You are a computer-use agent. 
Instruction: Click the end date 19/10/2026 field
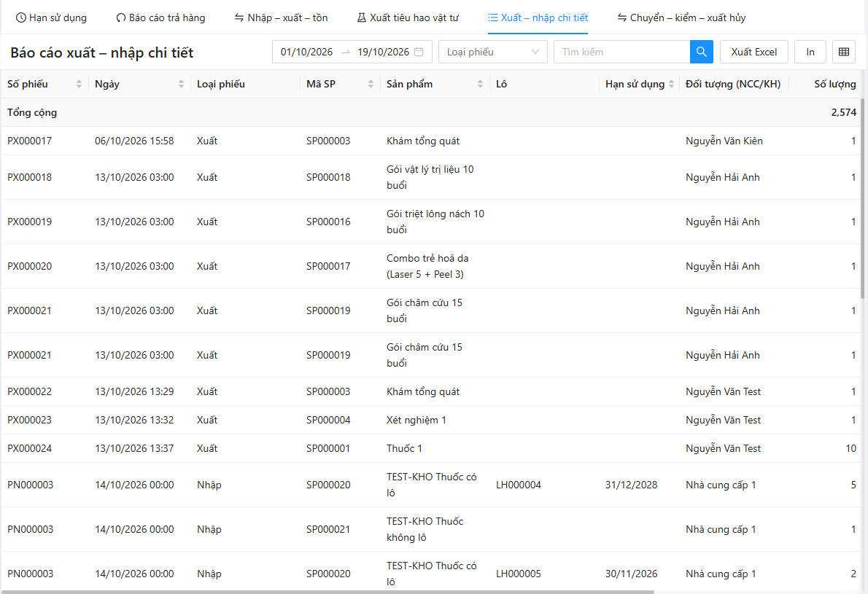(x=383, y=52)
